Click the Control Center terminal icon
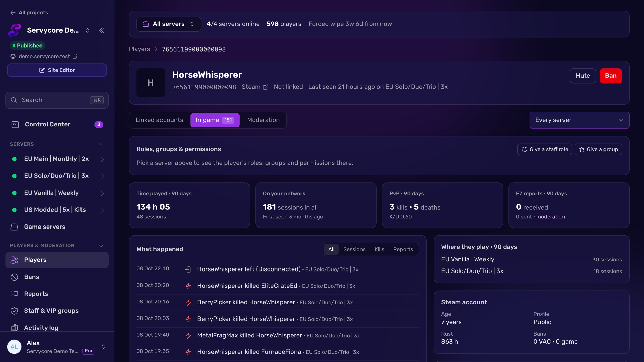The height and width of the screenshot is (362, 644). pyautogui.click(x=15, y=124)
